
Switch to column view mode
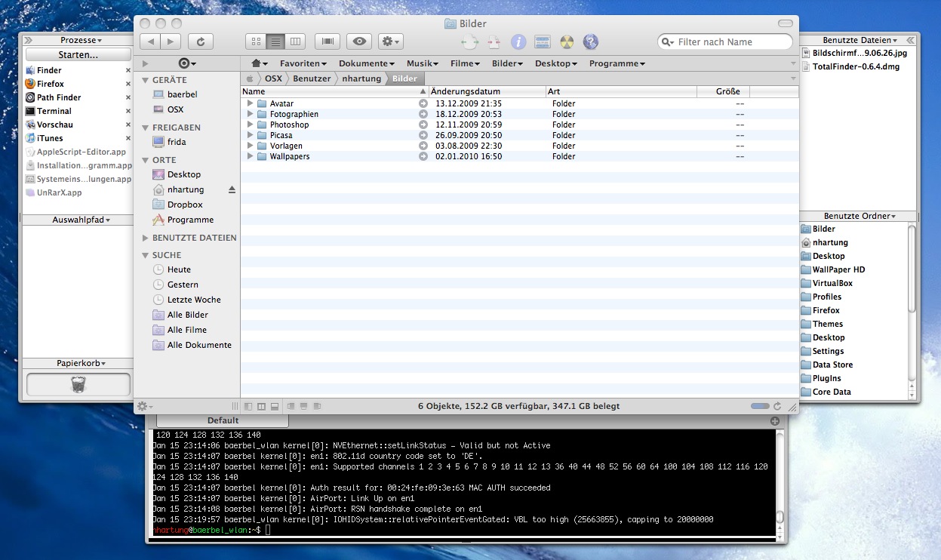pos(295,42)
